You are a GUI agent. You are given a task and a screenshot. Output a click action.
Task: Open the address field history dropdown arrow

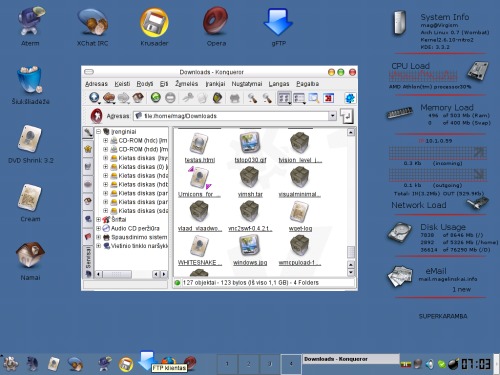332,116
